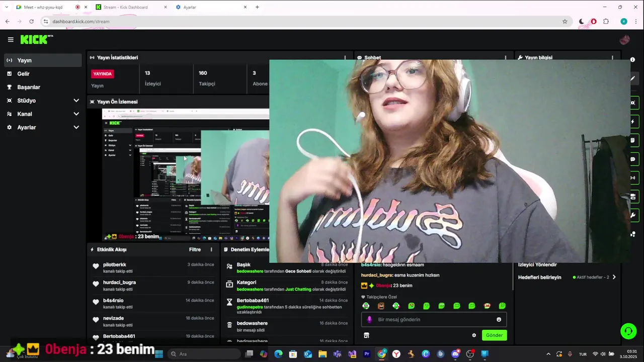The width and height of the screenshot is (644, 362).
Task: Switch to the Meet browser tab
Action: tap(43, 7)
